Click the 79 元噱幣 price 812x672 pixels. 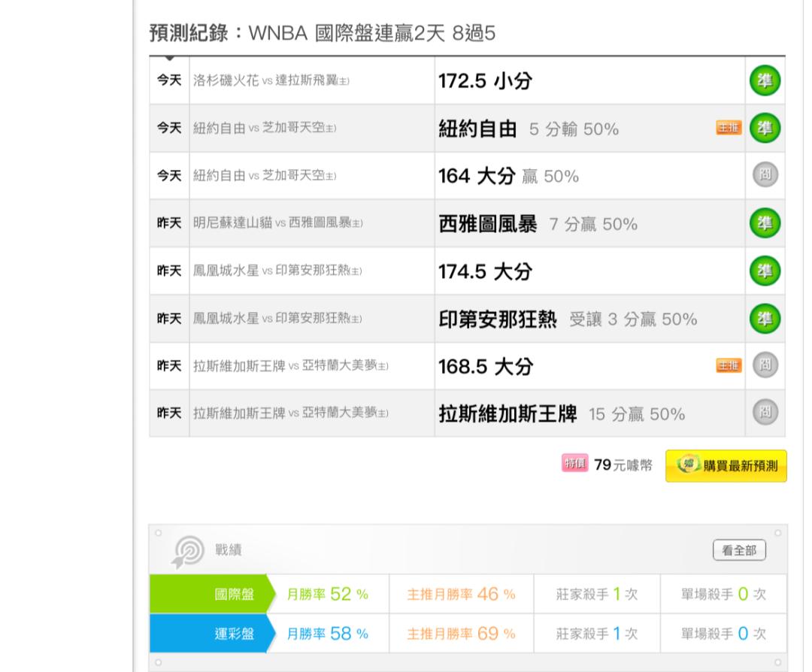tap(623, 465)
